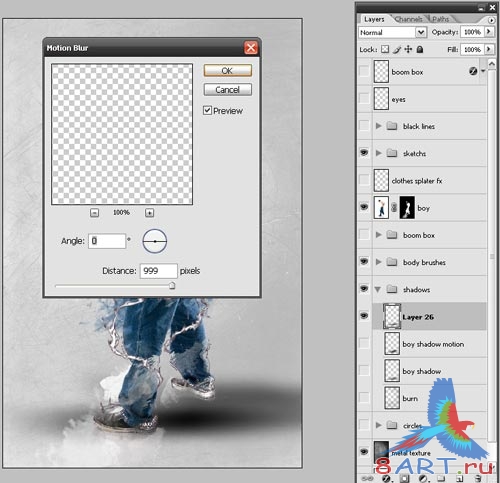The image size is (500, 483).
Task: Expand the sketchs group
Action: [378, 153]
